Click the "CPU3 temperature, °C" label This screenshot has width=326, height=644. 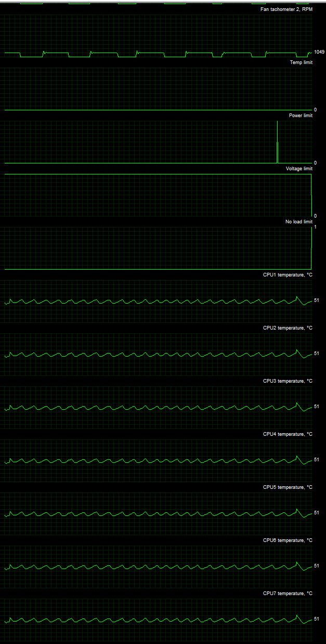coord(288,381)
